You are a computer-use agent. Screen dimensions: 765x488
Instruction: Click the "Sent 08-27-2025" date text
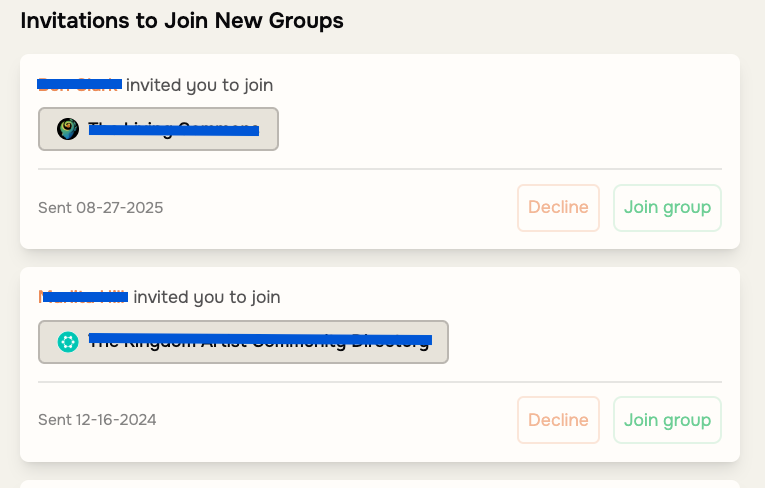tap(100, 208)
